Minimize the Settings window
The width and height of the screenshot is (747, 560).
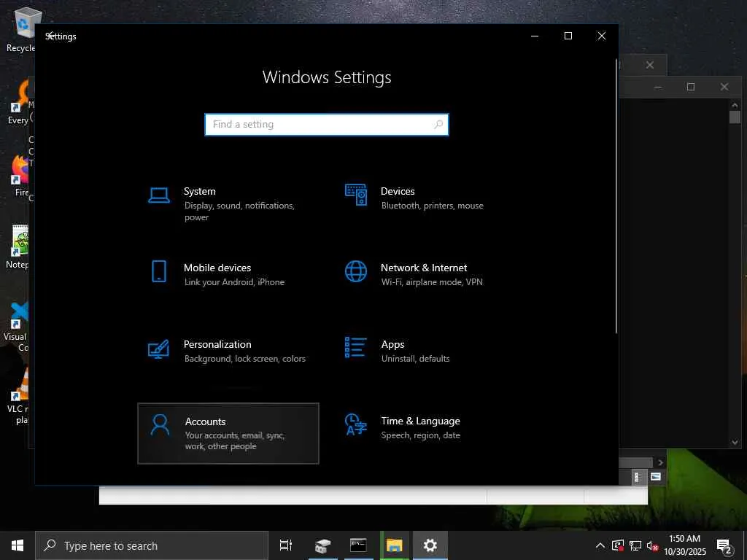[x=535, y=36]
